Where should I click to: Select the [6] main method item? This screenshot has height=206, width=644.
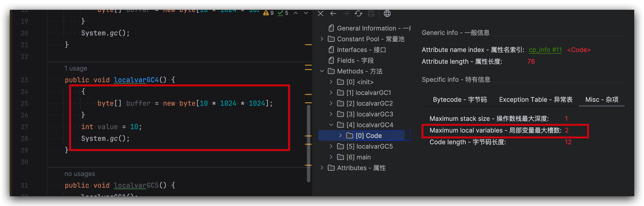[358, 157]
